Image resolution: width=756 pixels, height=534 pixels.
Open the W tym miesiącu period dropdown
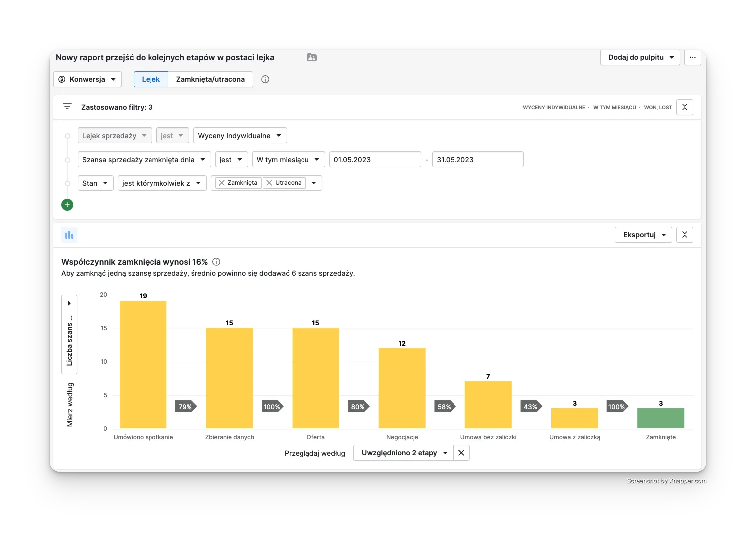coord(289,160)
